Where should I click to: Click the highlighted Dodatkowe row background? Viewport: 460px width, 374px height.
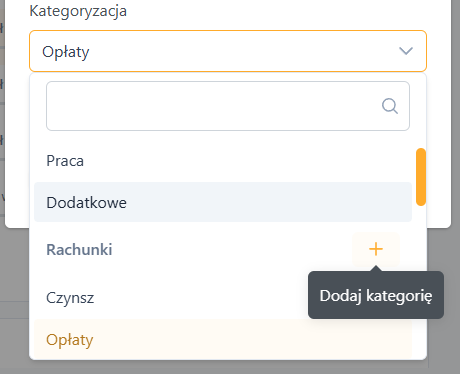coord(267,202)
